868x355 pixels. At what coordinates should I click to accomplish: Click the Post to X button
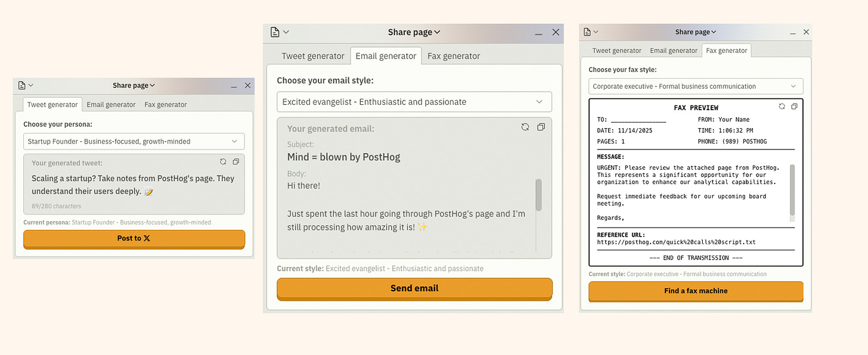(134, 238)
